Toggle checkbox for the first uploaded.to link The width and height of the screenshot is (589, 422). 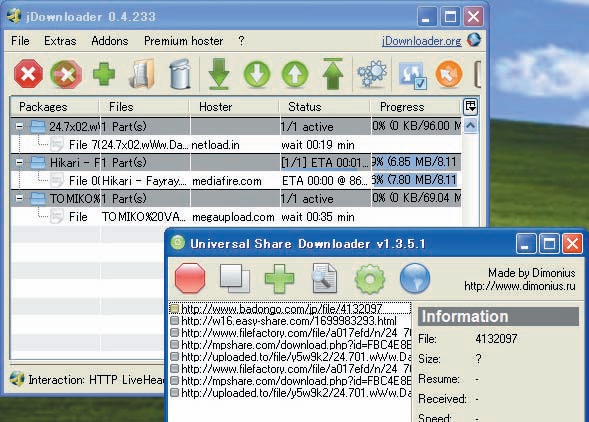(x=174, y=357)
